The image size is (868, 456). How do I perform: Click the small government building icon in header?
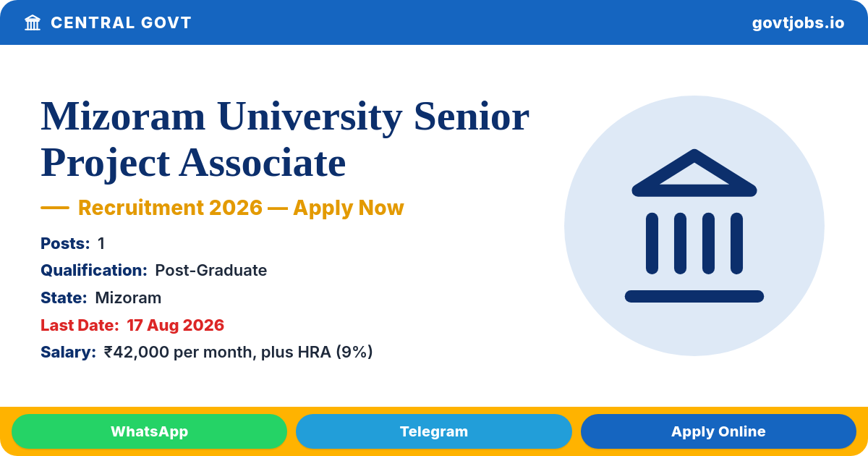[x=33, y=22]
